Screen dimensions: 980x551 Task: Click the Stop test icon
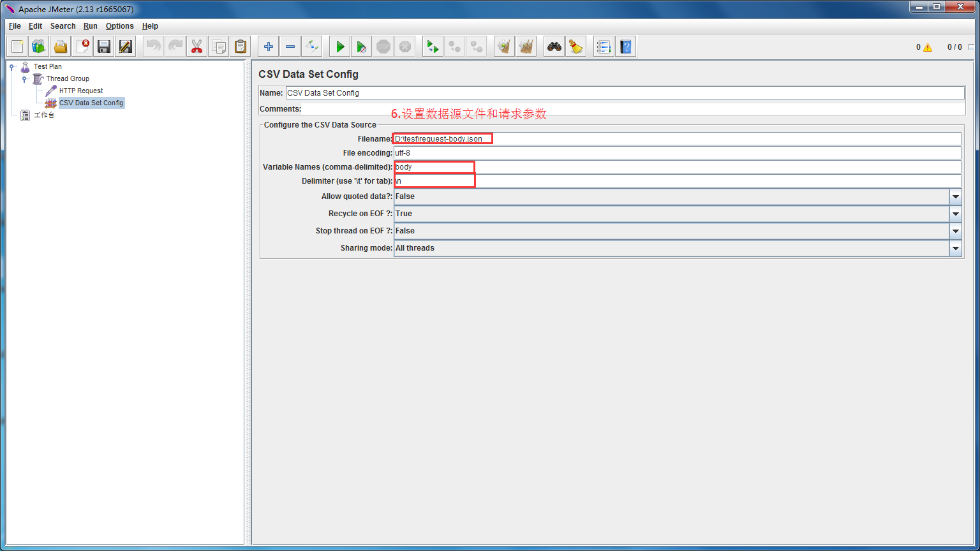pyautogui.click(x=383, y=47)
